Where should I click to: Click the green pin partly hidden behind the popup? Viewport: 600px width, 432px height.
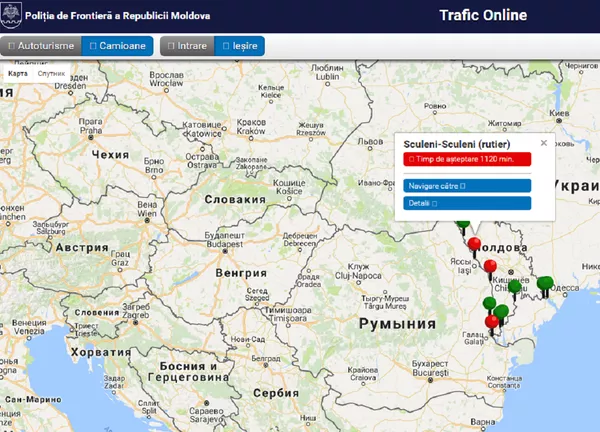(461, 224)
